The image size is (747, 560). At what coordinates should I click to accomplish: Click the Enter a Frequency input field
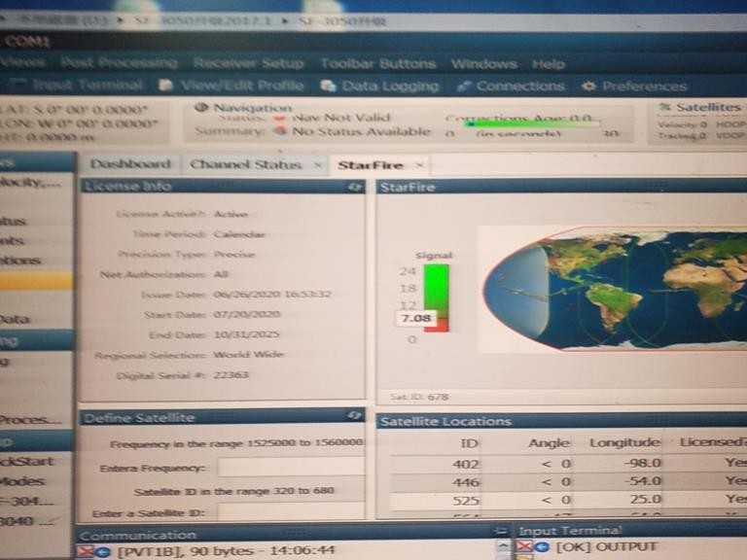(x=290, y=468)
